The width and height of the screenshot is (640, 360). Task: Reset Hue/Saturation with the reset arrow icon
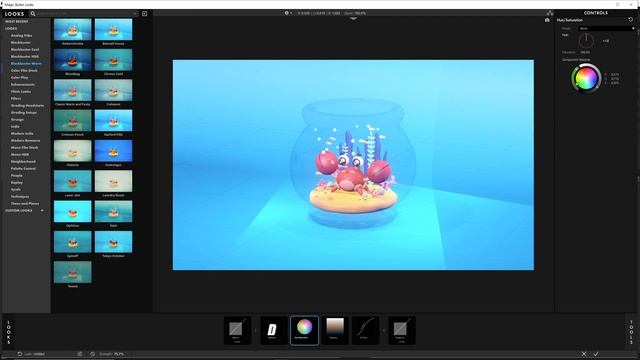[x=631, y=20]
